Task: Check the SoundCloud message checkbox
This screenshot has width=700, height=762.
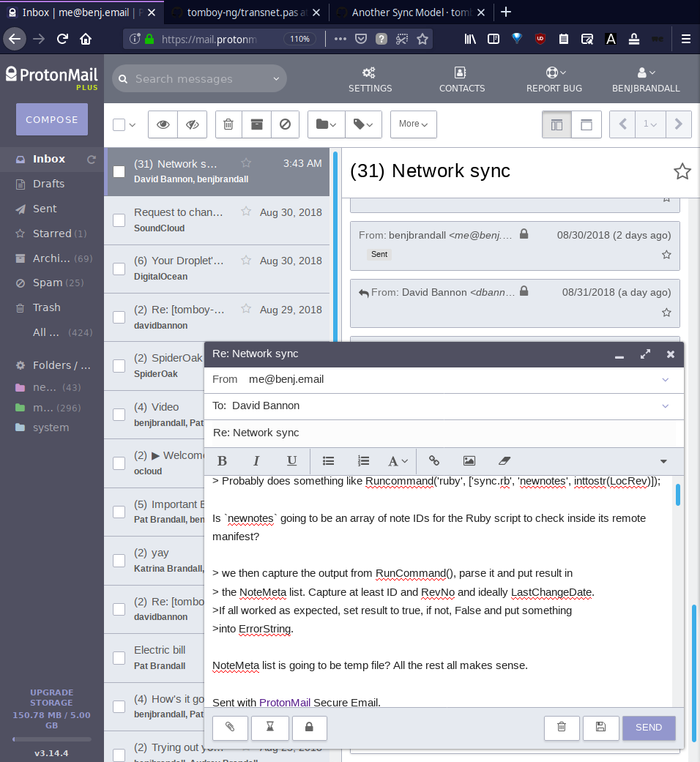Action: point(119,220)
